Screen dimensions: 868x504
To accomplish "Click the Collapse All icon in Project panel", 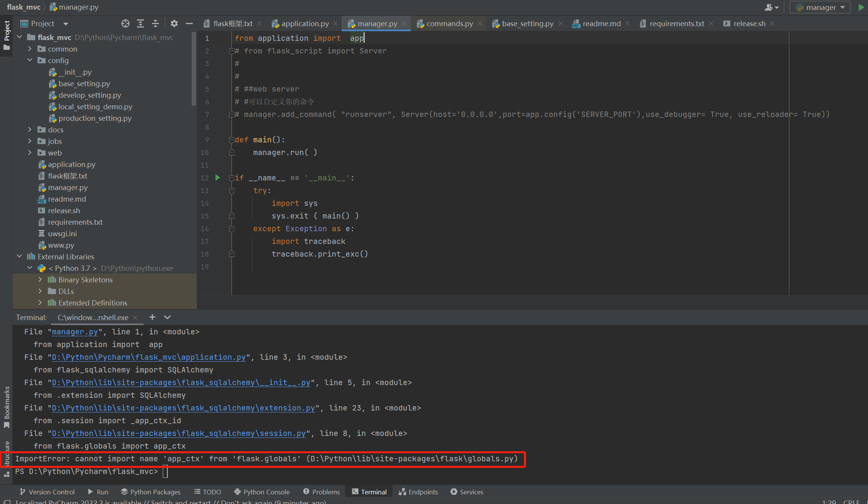I will 155,23.
